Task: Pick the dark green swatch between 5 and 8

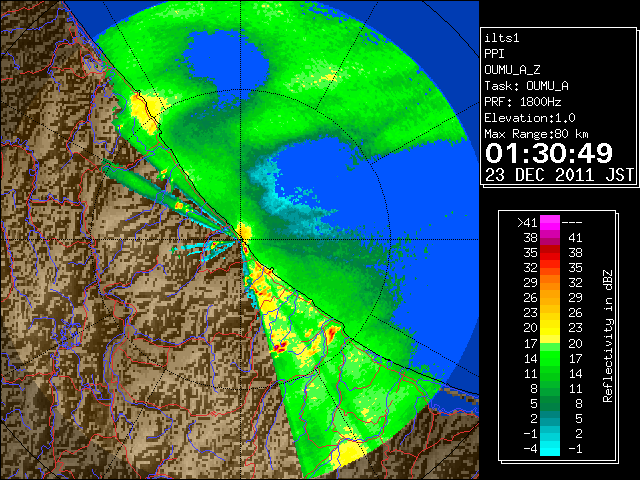Action: pyautogui.click(x=550, y=403)
